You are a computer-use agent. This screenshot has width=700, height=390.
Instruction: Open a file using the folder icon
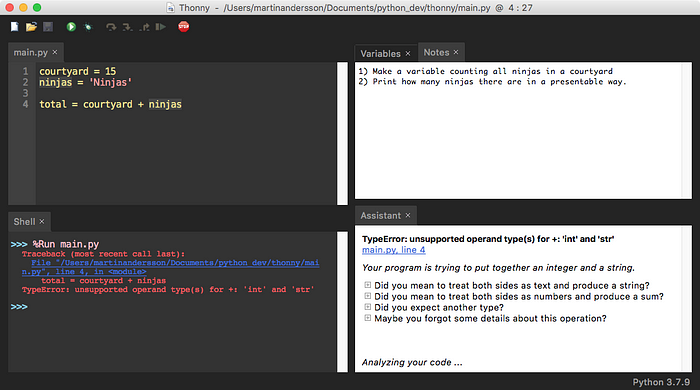[31, 27]
